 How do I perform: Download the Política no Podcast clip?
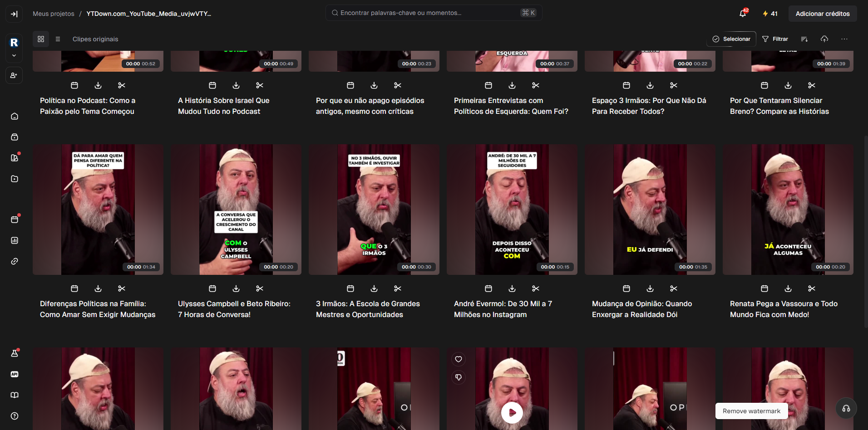98,85
